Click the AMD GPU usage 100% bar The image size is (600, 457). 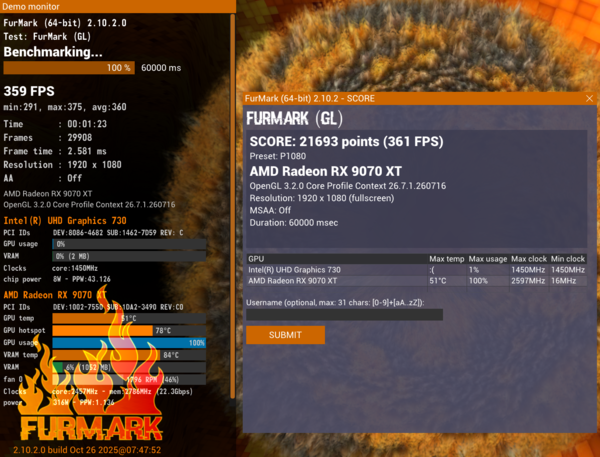(x=129, y=343)
